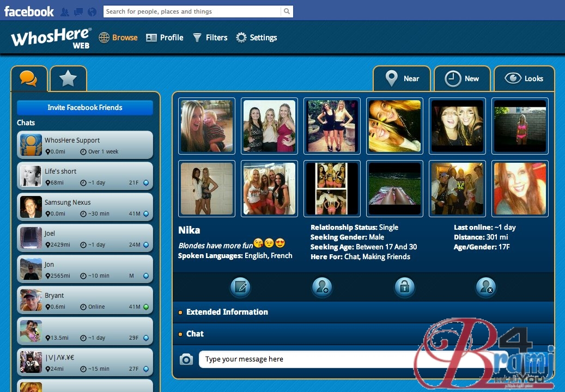Open Facebook notifications globe icon

tap(92, 11)
